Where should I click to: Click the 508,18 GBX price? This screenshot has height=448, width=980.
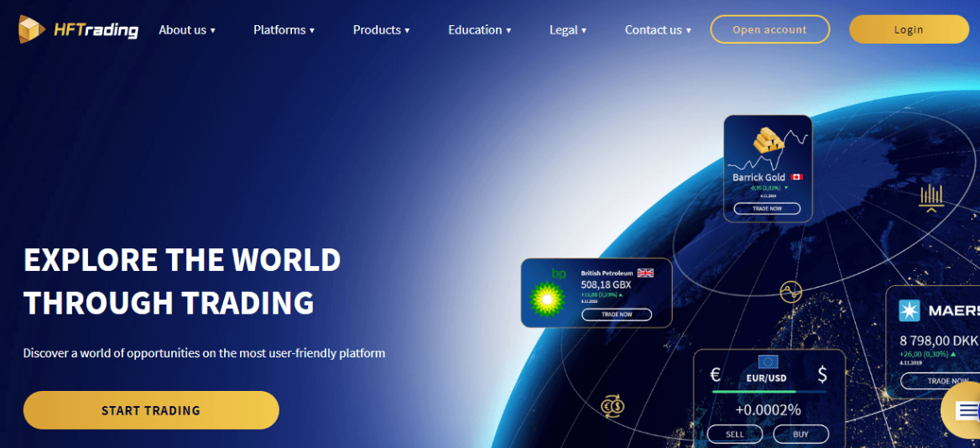[606, 285]
